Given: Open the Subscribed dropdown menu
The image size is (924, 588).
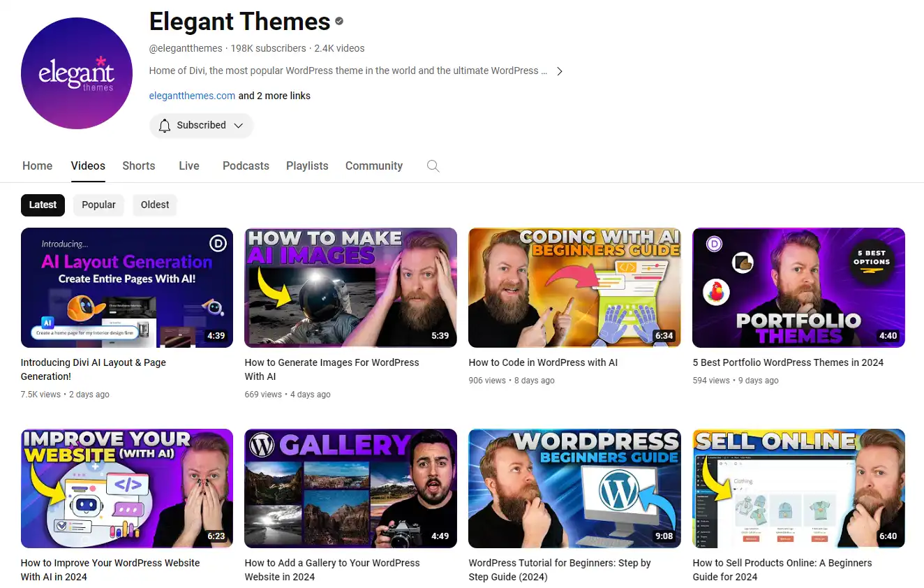Looking at the screenshot, I should [238, 126].
